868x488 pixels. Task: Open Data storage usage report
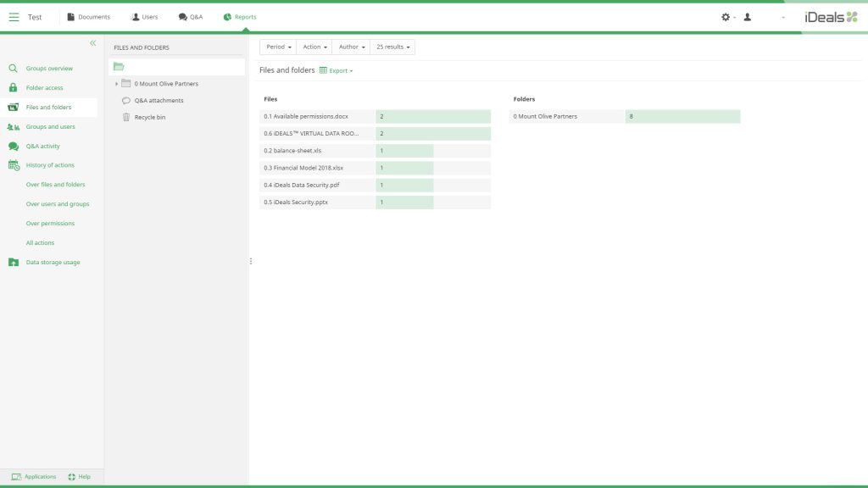pos(53,263)
